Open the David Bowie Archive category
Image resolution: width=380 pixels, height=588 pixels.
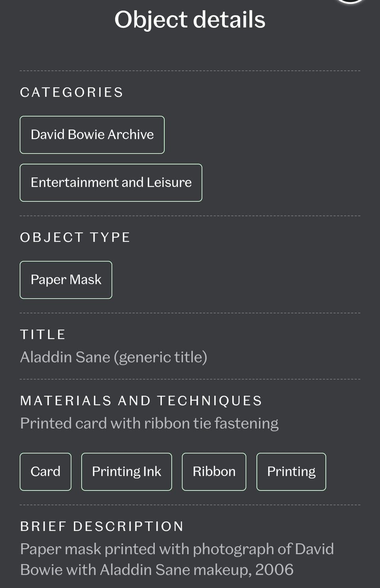pos(92,135)
